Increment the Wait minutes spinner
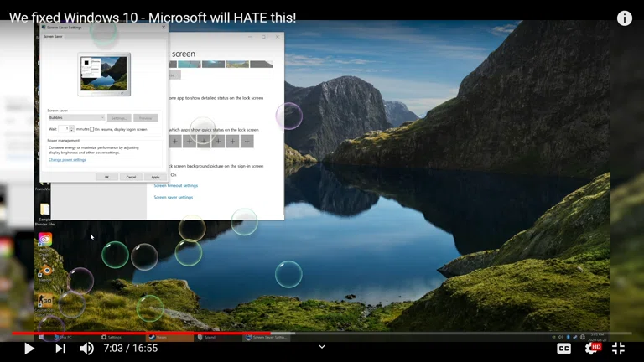Screen dimensions: 644x362 [72, 127]
